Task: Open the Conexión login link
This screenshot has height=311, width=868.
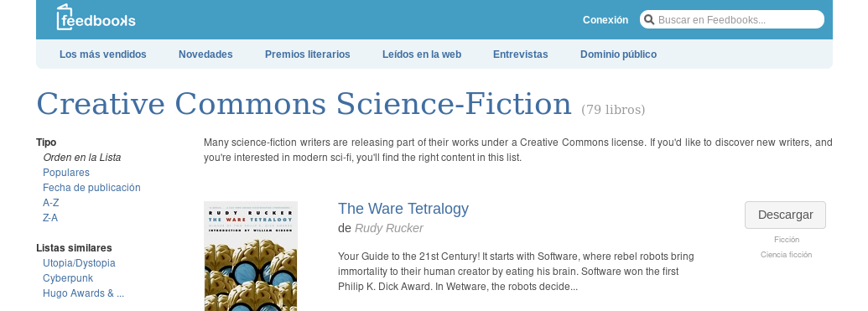Action: pos(605,20)
